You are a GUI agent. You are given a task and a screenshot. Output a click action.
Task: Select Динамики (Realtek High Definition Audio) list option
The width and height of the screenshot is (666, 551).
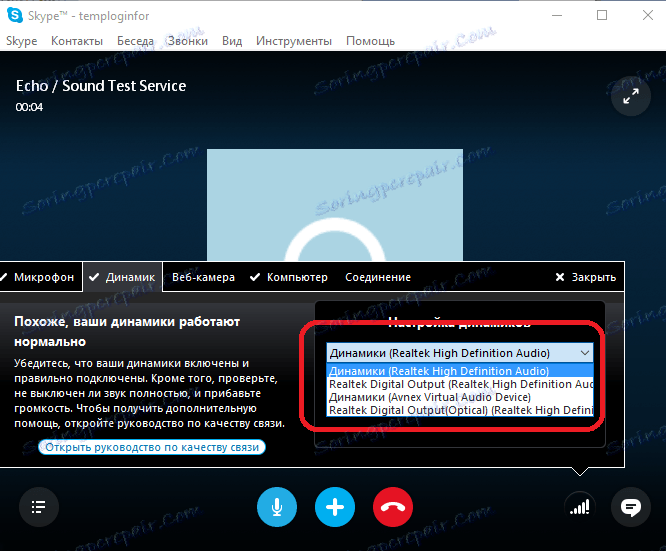(x=460, y=371)
